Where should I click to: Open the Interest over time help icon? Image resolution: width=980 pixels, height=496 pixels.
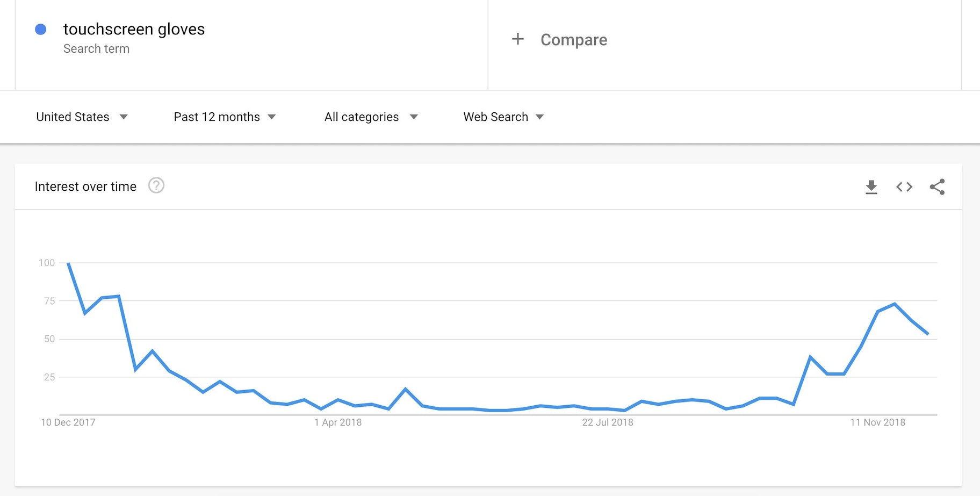click(x=156, y=186)
